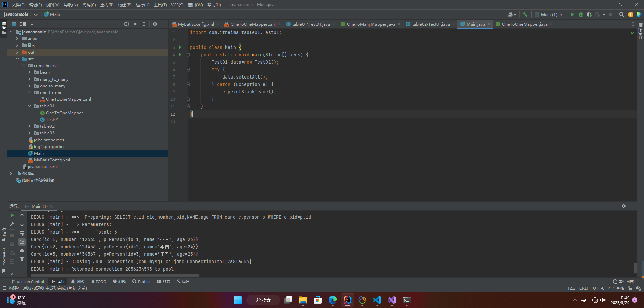644x308 pixels.
Task: Open the Main (1) run configuration dropdown
Action: tap(549, 14)
